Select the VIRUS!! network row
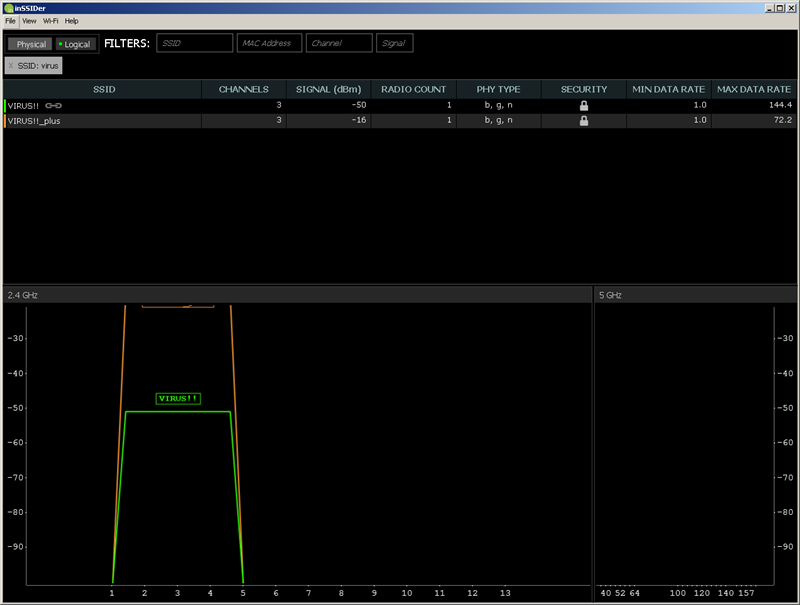 pos(400,106)
